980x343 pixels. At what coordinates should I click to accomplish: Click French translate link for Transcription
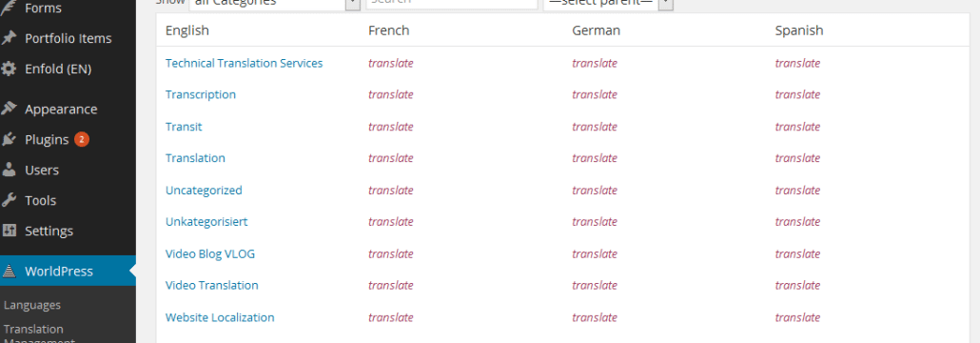(391, 94)
